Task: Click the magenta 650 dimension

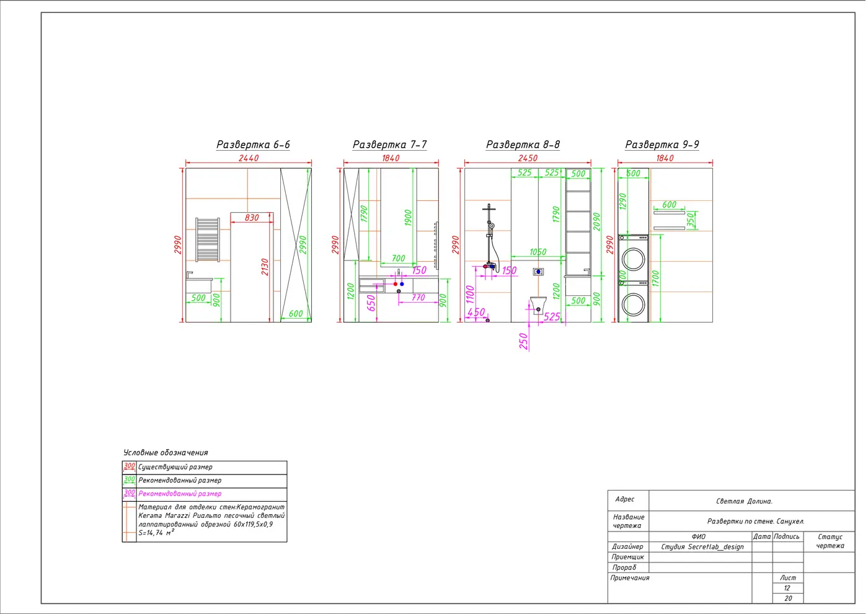Action: click(x=371, y=303)
